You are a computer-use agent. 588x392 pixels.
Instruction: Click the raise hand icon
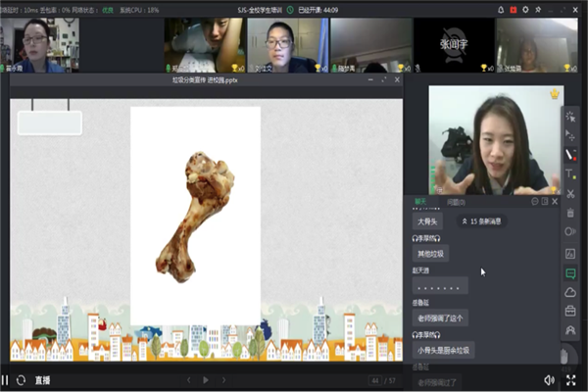[564, 357]
